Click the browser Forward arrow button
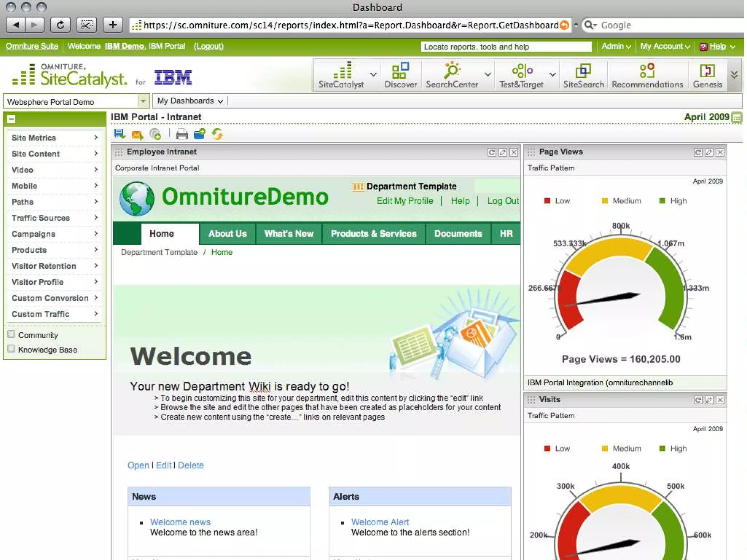This screenshot has width=747, height=560. pos(34,25)
